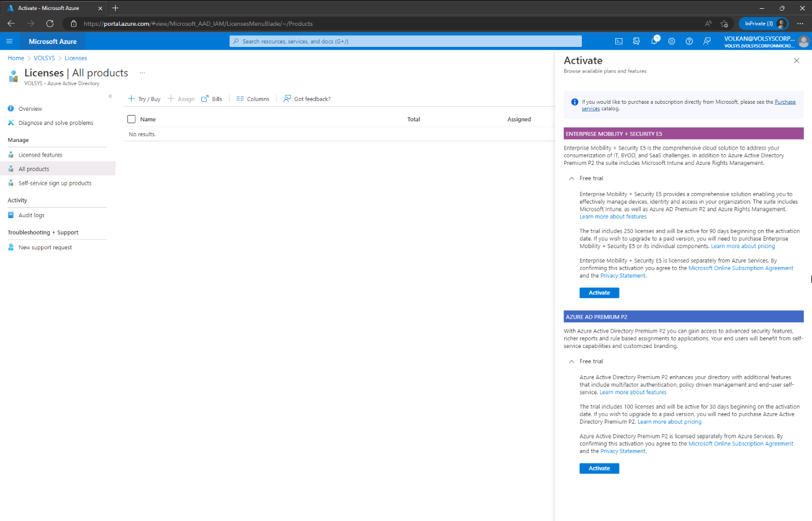Open portal Settings gear
812x521 pixels.
pos(672,41)
